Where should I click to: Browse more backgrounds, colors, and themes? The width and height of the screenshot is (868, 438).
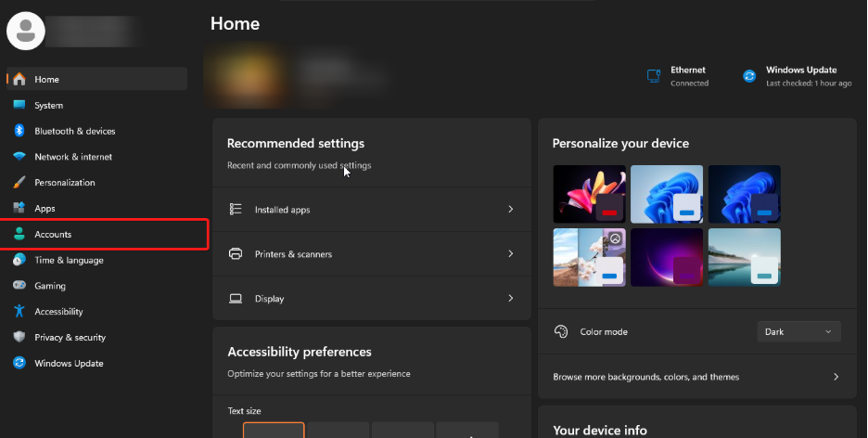coord(696,377)
